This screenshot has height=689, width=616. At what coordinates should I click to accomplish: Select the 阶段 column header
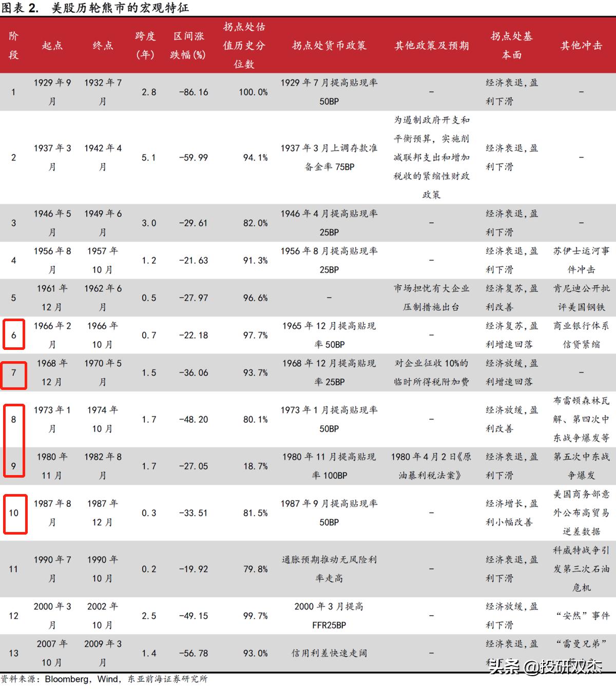pos(12,44)
